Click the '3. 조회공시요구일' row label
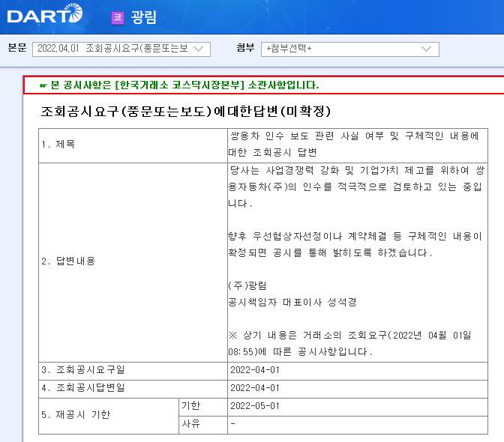Image resolution: width=504 pixels, height=442 pixels. click(83, 370)
